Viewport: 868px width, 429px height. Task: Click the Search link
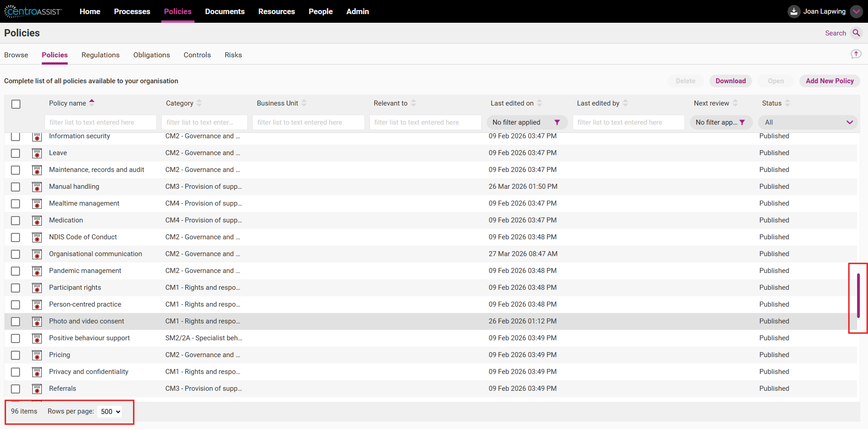point(835,33)
